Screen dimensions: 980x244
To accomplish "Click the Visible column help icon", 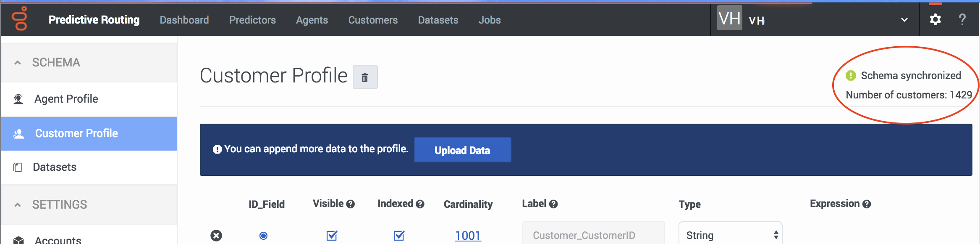I will 351,204.
